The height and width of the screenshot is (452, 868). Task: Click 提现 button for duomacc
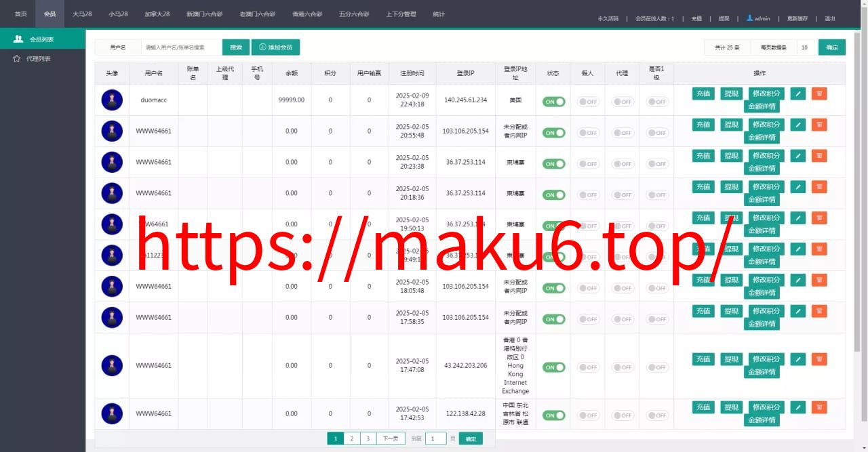(x=730, y=94)
